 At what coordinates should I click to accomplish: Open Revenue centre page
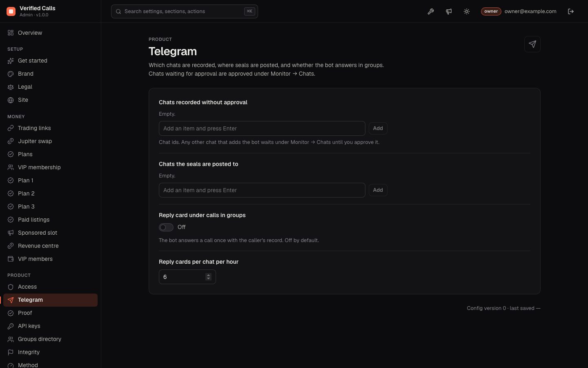click(50, 246)
